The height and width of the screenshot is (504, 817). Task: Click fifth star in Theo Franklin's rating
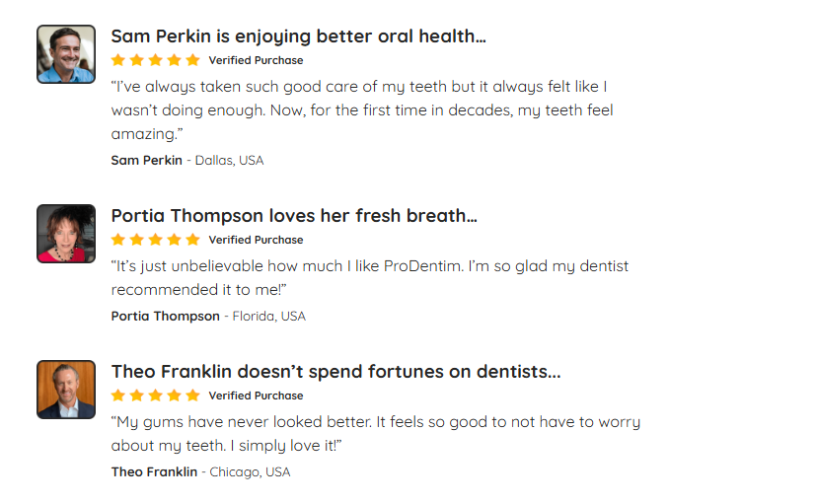[192, 396]
